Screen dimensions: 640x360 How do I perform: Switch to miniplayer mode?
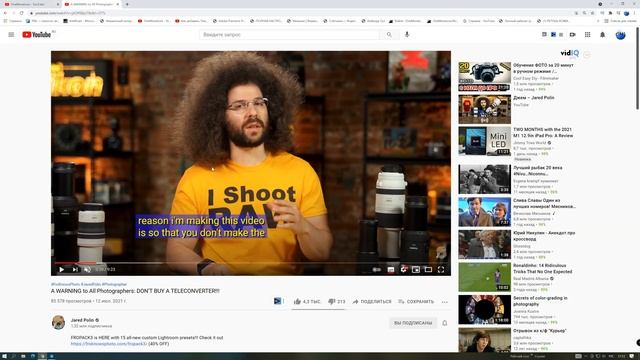pyautogui.click(x=416, y=269)
